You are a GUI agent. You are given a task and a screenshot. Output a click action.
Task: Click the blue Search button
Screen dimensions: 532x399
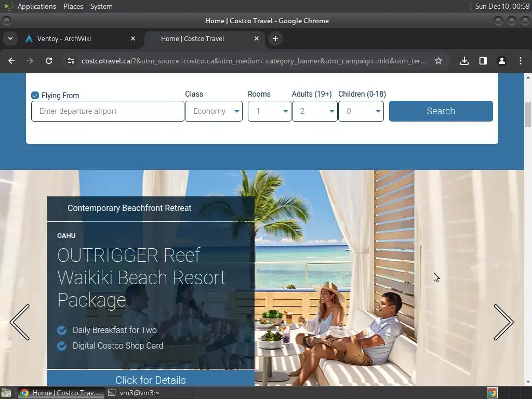441,111
